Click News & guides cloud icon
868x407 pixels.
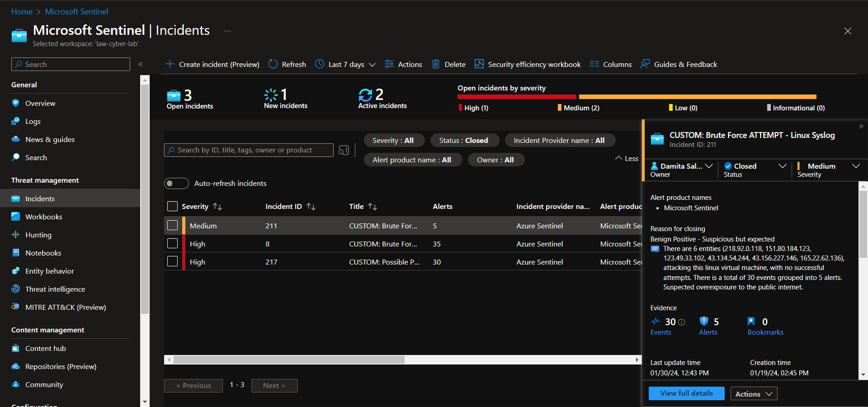click(x=16, y=139)
